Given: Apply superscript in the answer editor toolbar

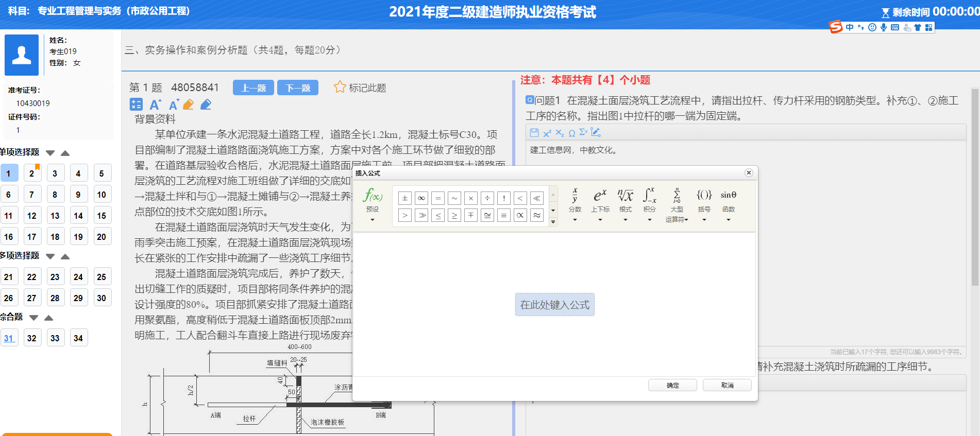Looking at the screenshot, I should tap(547, 133).
